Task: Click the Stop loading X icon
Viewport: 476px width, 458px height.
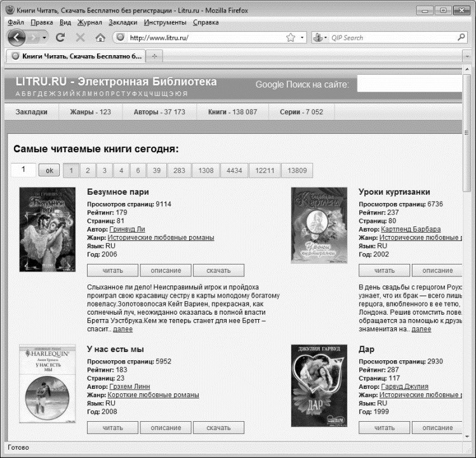Action: [x=81, y=37]
